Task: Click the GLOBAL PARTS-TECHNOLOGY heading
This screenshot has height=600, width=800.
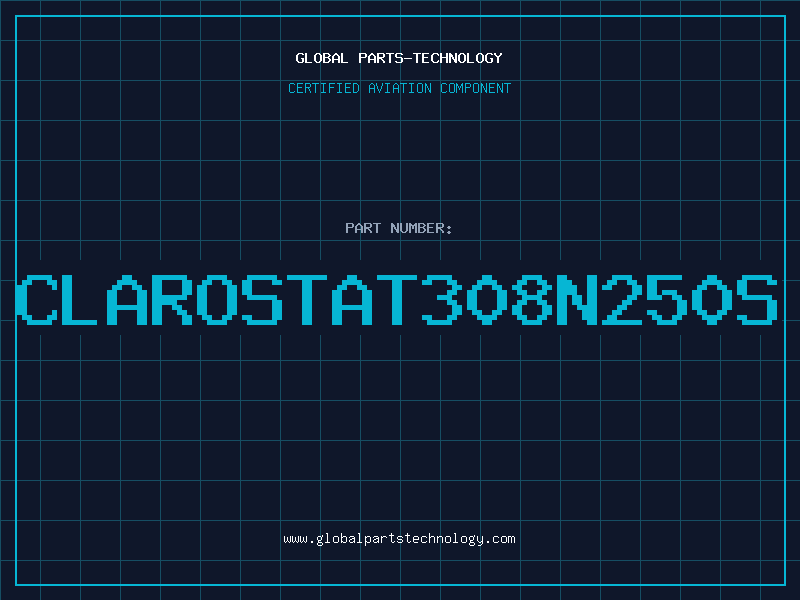Action: 399,58
